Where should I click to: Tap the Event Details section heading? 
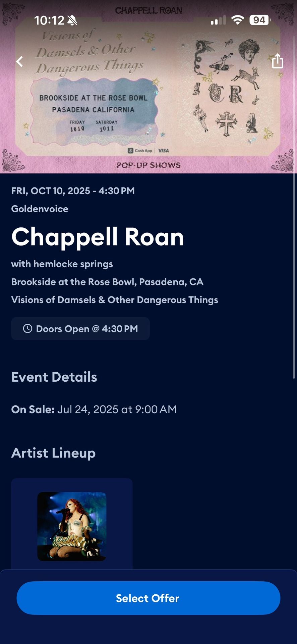pos(54,377)
